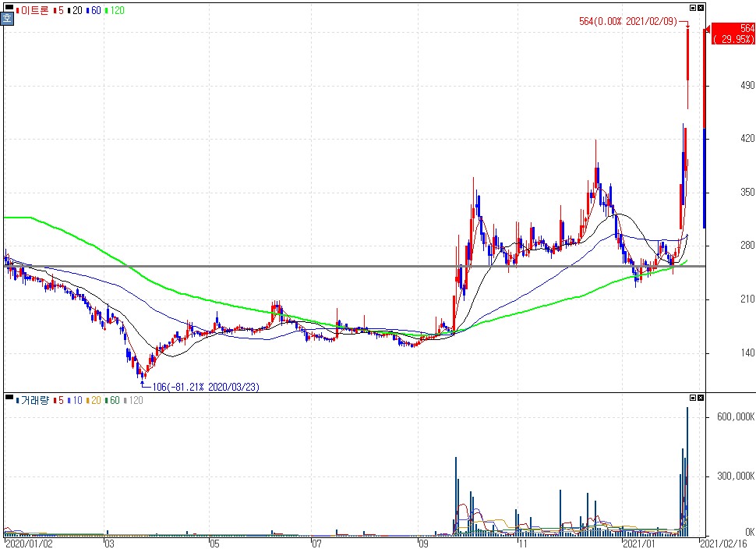Select the green 60 volume MA legend
Image resolution: width=756 pixels, height=549 pixels.
112,400
